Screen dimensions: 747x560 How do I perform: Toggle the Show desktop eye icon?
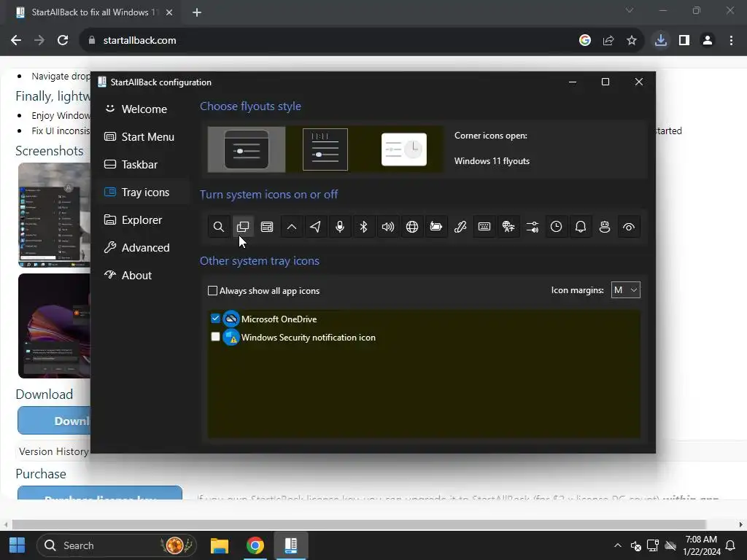[x=629, y=227]
